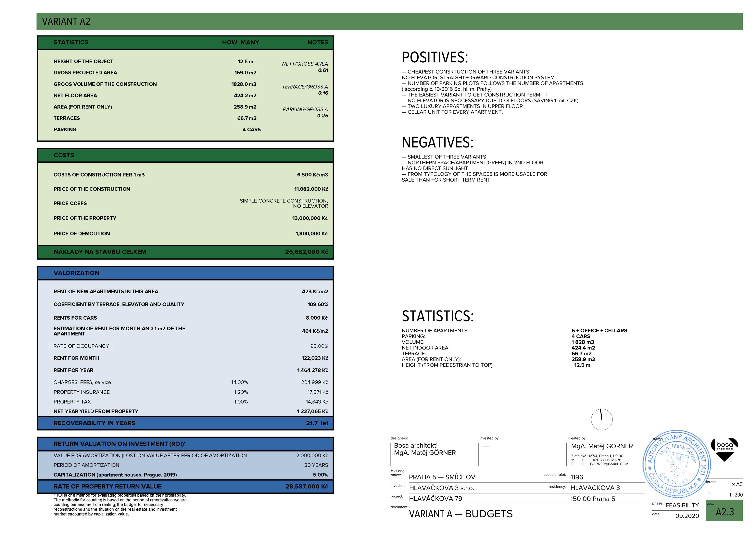Click the 14.00% charges percentage

click(239, 382)
